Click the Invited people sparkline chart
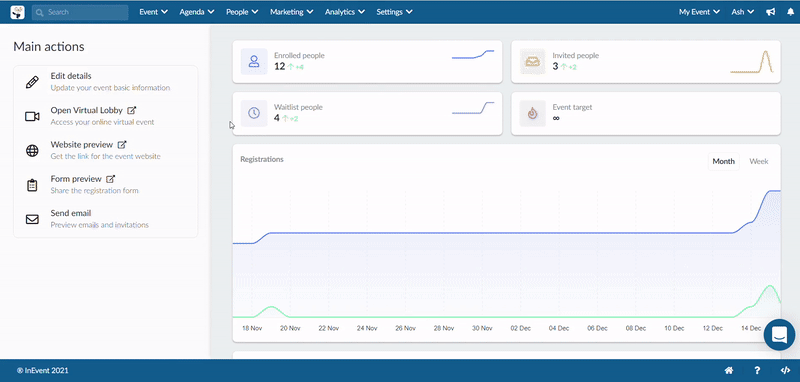The width and height of the screenshot is (800, 382). click(x=752, y=62)
